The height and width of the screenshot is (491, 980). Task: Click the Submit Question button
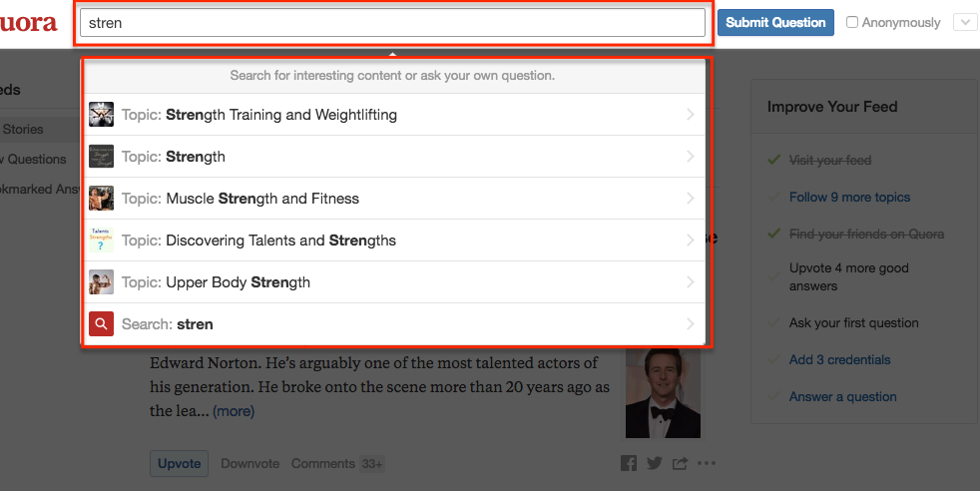pyautogui.click(x=775, y=23)
